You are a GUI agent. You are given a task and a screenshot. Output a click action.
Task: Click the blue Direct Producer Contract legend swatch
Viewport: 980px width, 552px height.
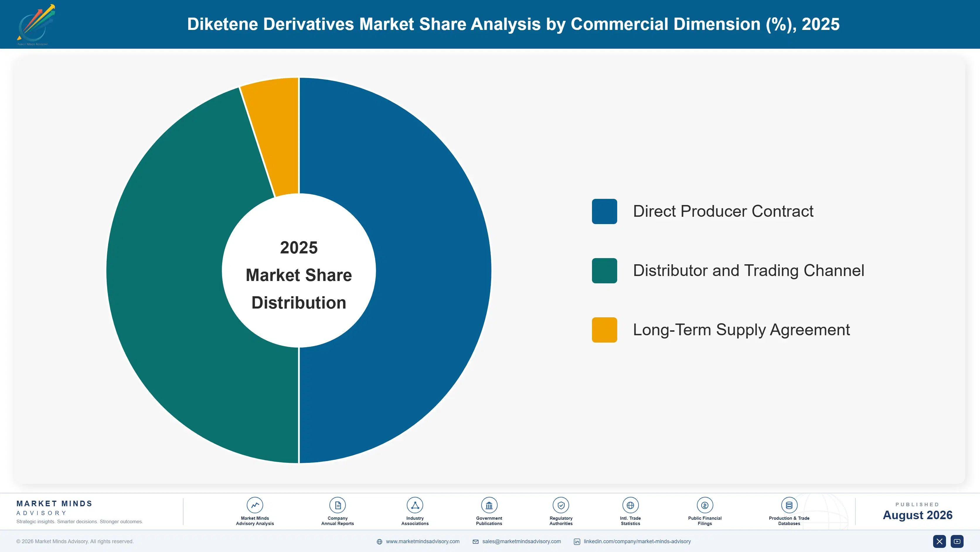604,211
